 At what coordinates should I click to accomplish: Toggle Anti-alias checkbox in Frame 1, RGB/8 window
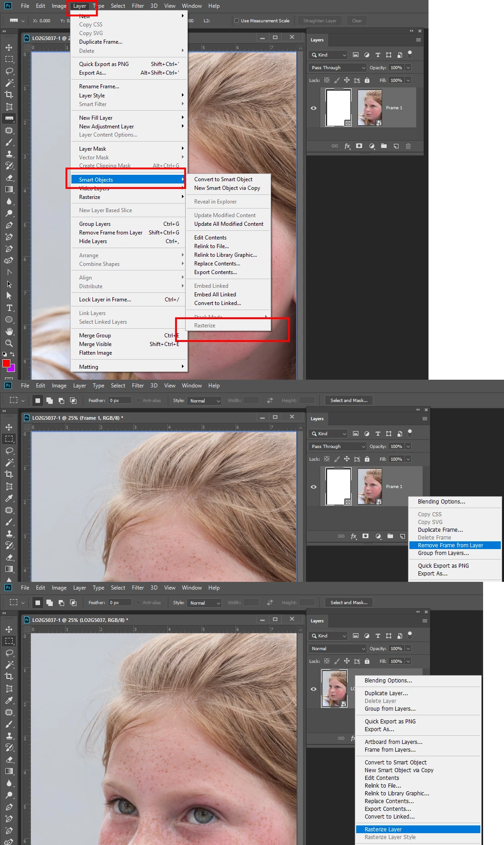pos(139,401)
